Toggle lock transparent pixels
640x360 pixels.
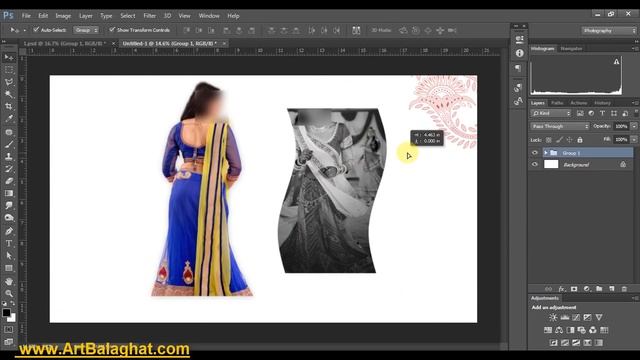pyautogui.click(x=549, y=140)
